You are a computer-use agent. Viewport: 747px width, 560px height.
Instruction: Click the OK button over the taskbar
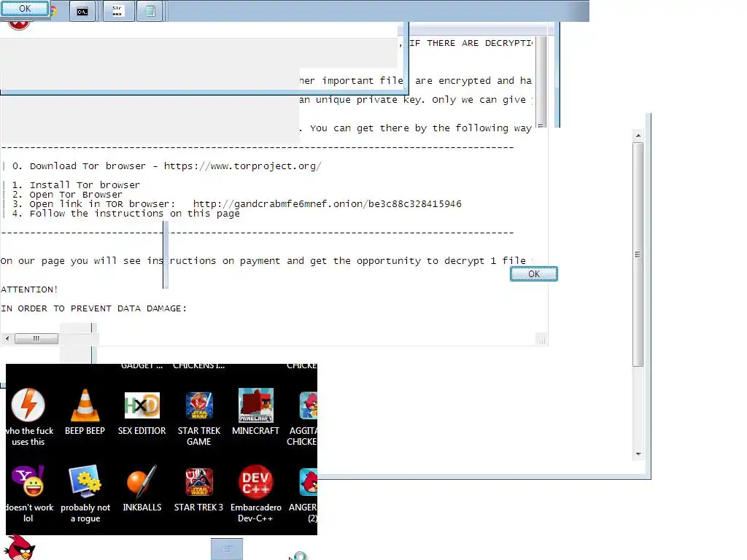(25, 8)
